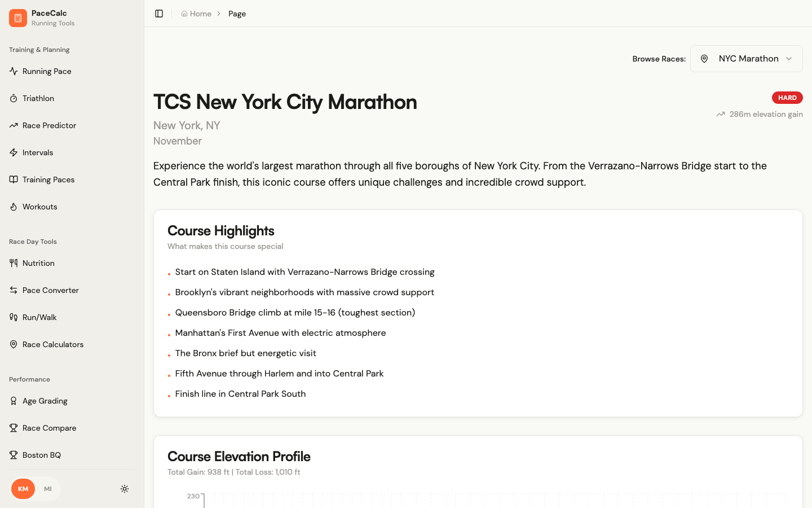Click the Training Paces book icon
The image size is (812, 508).
14,179
